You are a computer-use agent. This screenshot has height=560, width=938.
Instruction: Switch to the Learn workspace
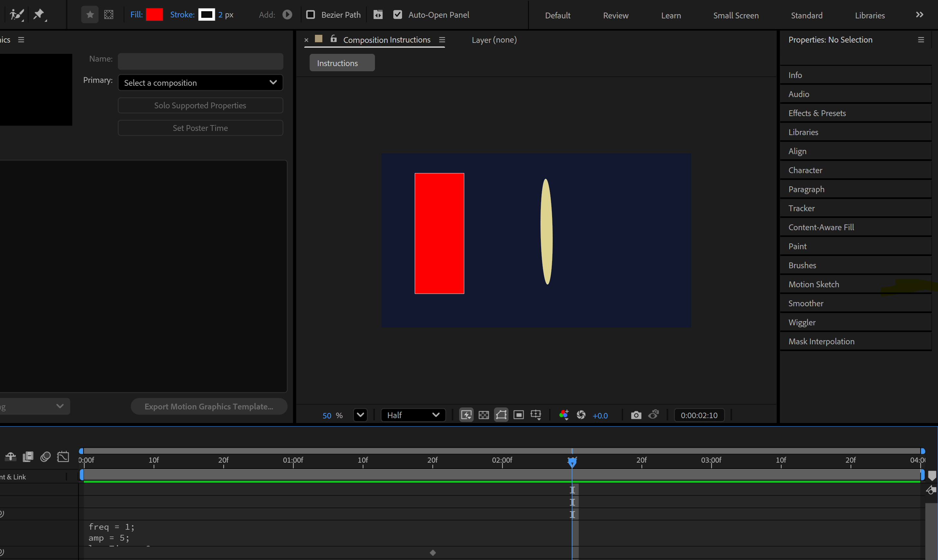tap(671, 15)
